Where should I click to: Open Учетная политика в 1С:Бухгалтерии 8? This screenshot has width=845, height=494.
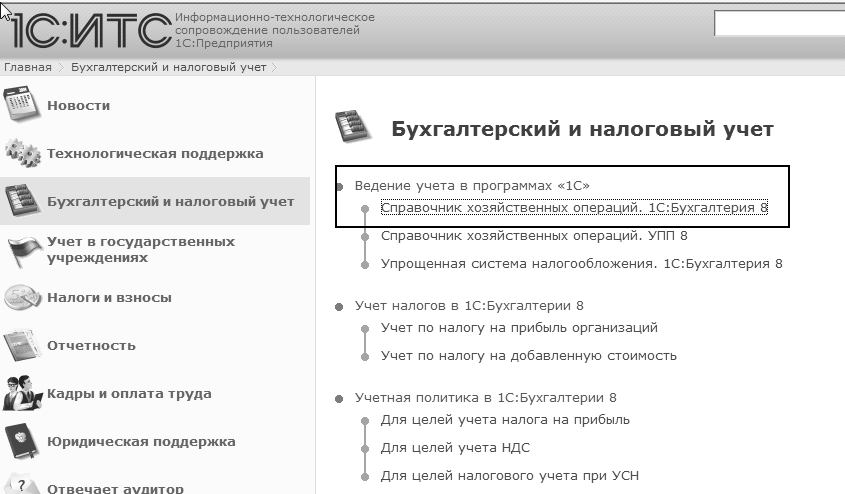485,398
